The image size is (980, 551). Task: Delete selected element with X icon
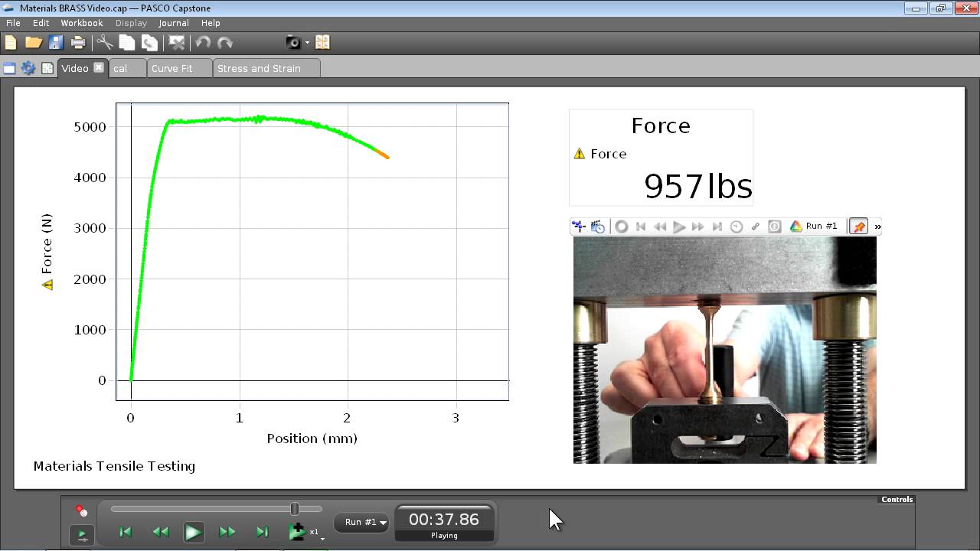point(177,43)
